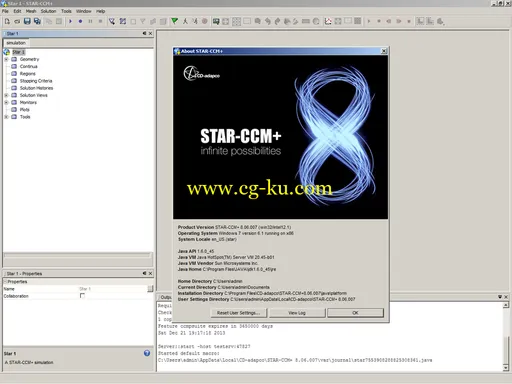Viewport: 512px width, 384px height.
Task: Click the View Log button
Action: click(297, 313)
